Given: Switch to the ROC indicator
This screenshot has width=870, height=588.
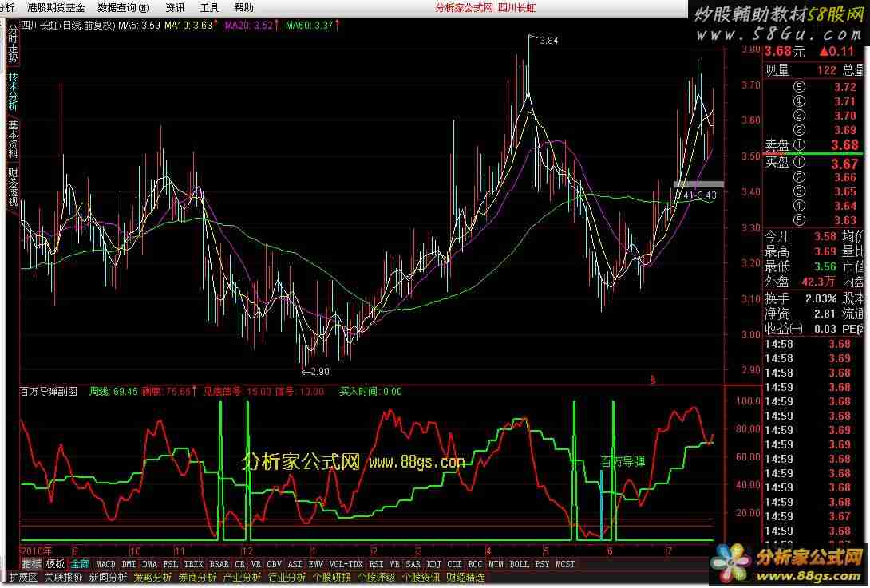Looking at the screenshot, I should pos(475,564).
